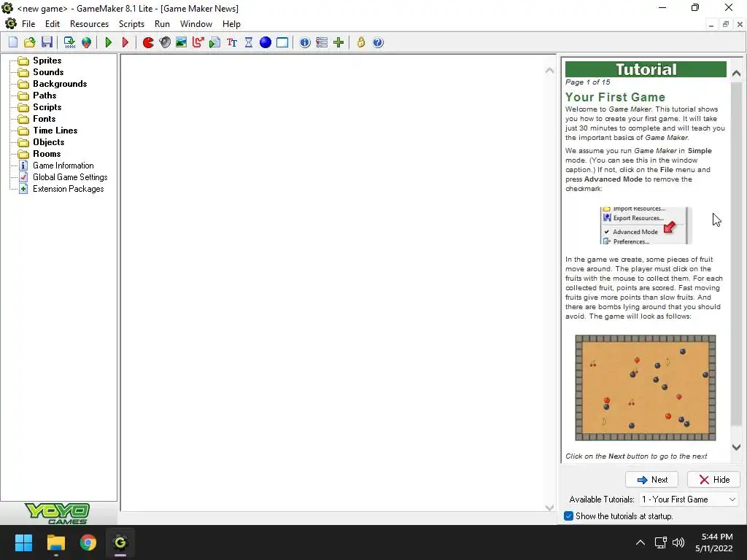The width and height of the screenshot is (747, 560).
Task: Create a script toolbar icon
Action: coord(215,42)
